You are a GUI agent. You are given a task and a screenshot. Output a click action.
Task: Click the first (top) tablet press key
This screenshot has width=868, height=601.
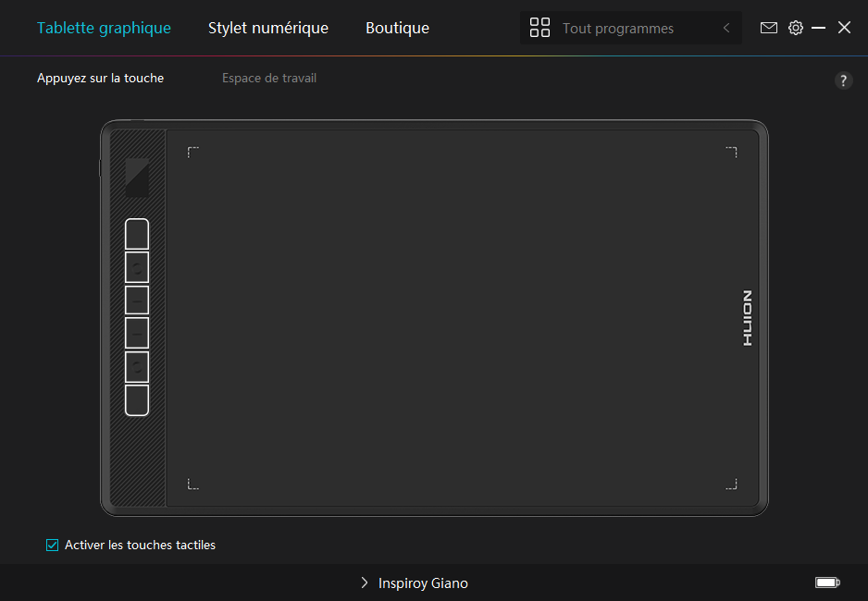coord(136,235)
